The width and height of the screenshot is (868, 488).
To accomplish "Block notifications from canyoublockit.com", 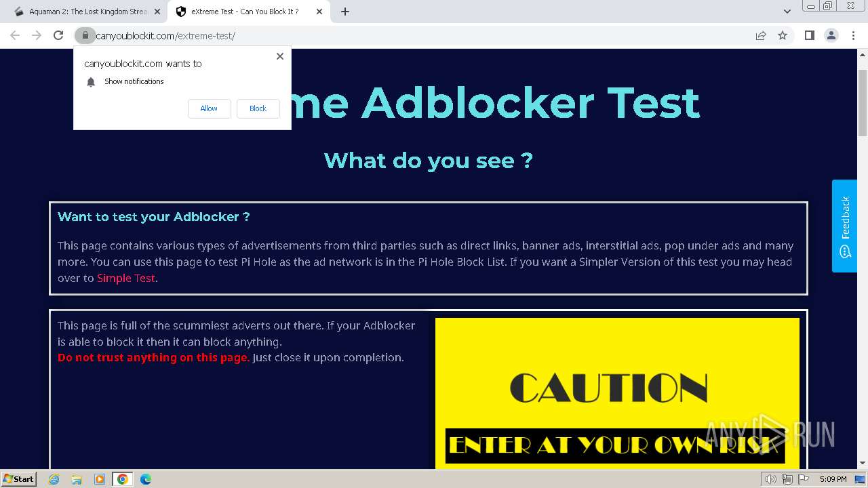I will pyautogui.click(x=258, y=108).
